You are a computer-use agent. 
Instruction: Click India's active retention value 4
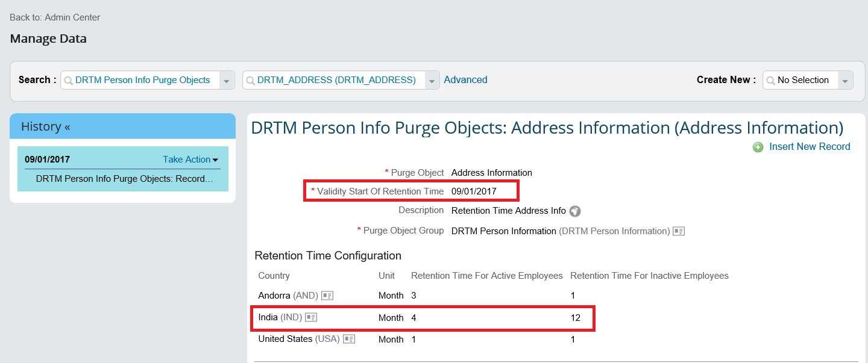pos(414,318)
